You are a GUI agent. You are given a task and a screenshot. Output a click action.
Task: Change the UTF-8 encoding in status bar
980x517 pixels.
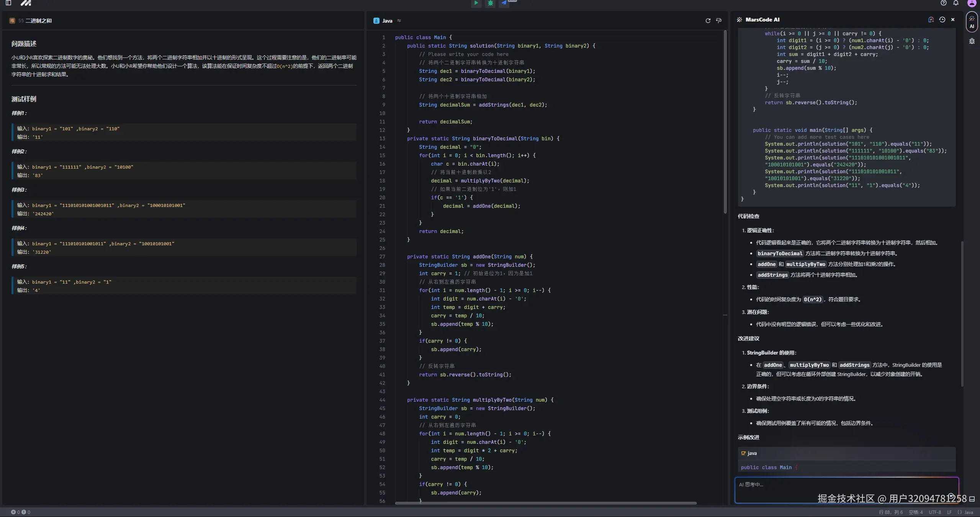(x=935, y=512)
